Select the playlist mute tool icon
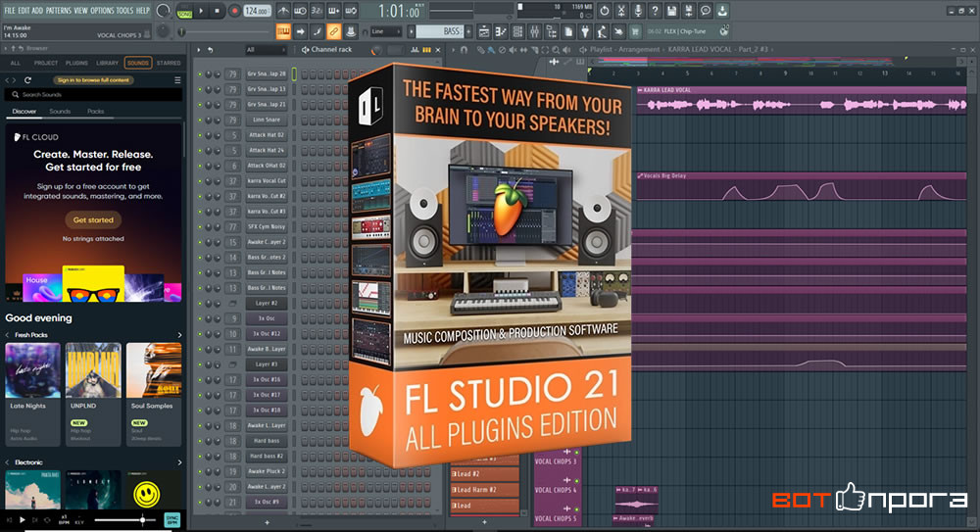The width and height of the screenshot is (980, 532). click(x=514, y=49)
